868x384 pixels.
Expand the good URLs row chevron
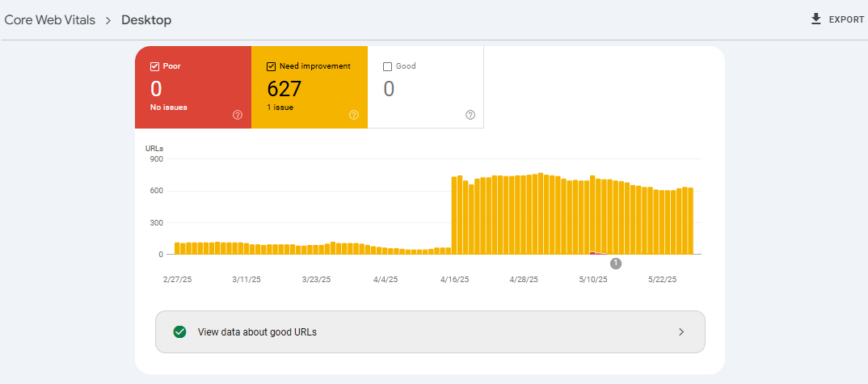pyautogui.click(x=681, y=331)
